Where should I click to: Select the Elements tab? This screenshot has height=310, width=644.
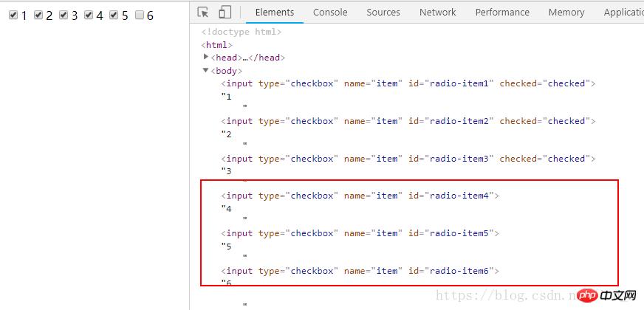(275, 13)
